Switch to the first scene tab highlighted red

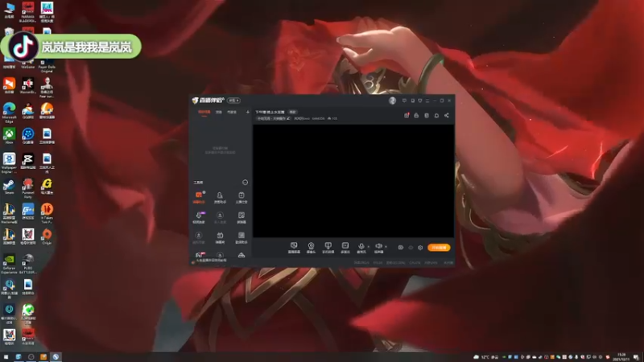click(x=204, y=112)
